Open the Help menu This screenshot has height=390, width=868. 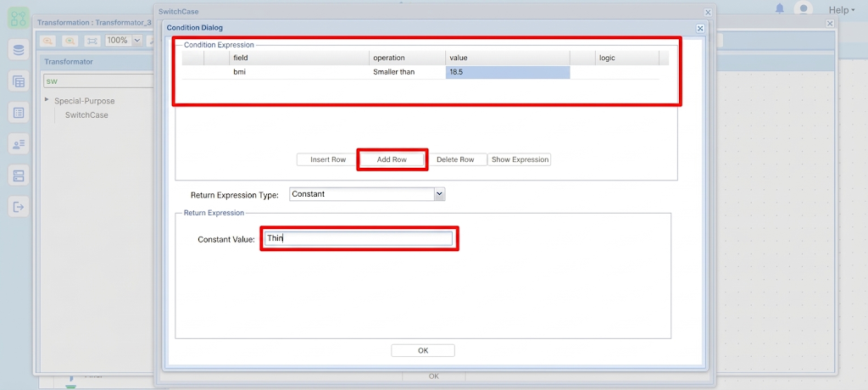point(842,10)
